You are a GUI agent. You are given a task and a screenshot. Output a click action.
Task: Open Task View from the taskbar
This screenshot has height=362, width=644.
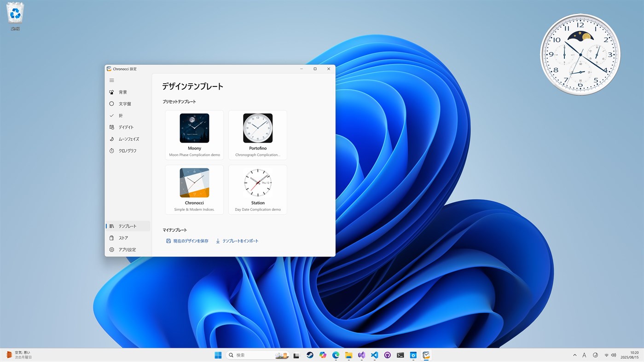(296, 355)
